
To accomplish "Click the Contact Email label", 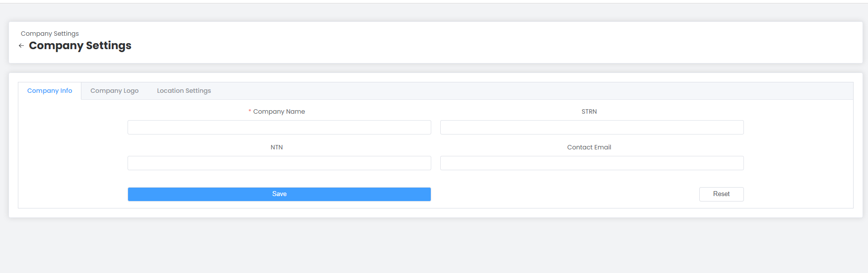I will 589,147.
